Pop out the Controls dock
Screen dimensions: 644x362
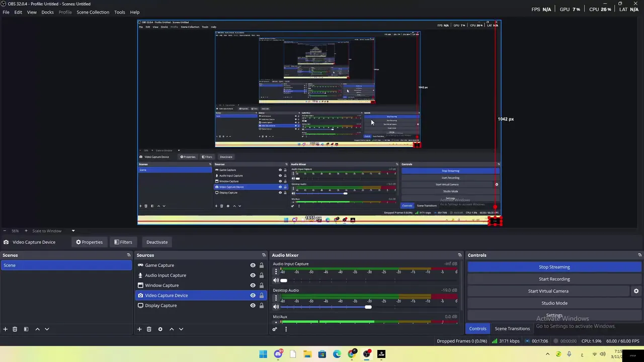639,255
